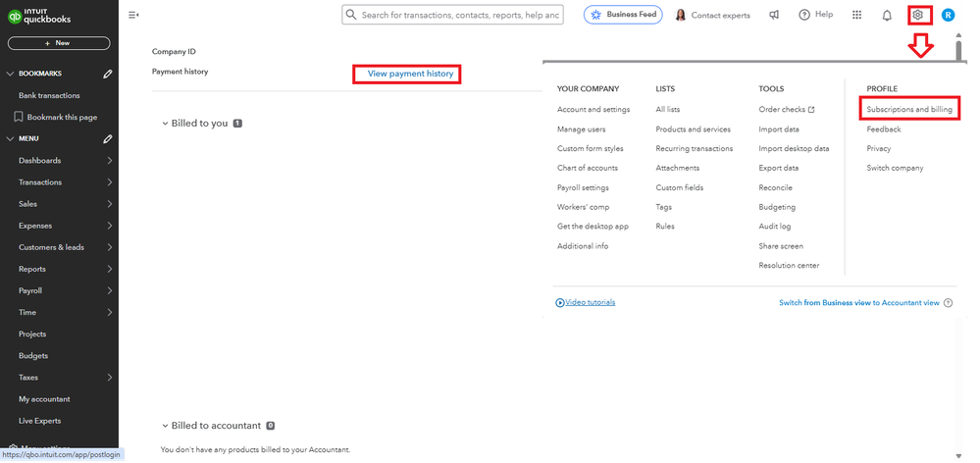
Task: Open the announcements megaphone icon
Action: pos(774,15)
